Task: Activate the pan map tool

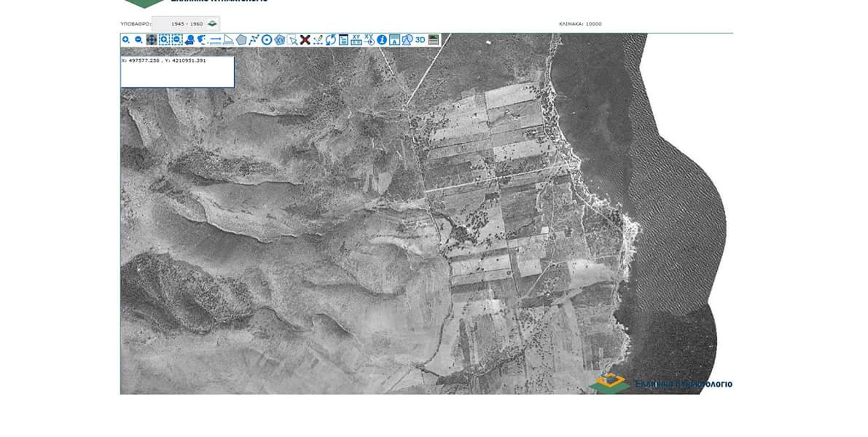Action: coord(152,40)
